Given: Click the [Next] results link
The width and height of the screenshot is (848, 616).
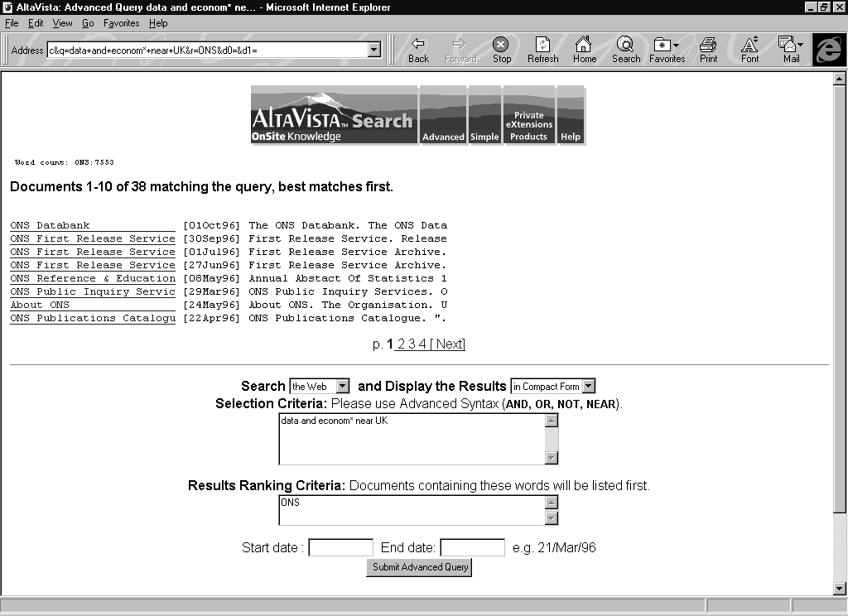Looking at the screenshot, I should (448, 344).
